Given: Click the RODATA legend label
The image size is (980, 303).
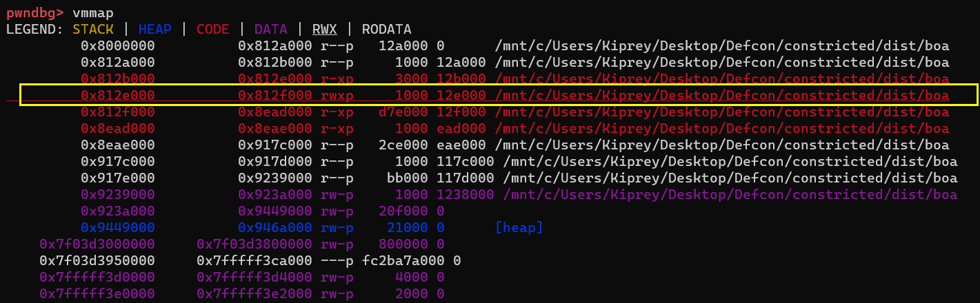Looking at the screenshot, I should coord(386,29).
